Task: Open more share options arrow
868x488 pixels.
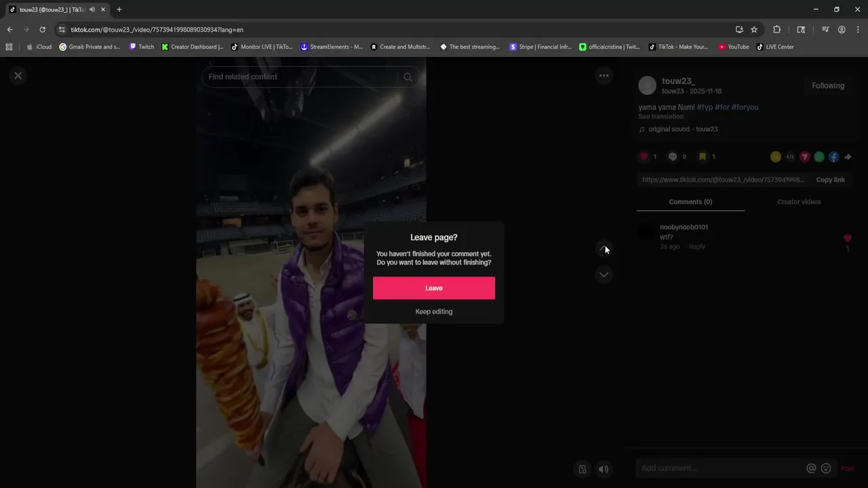Action: click(848, 157)
